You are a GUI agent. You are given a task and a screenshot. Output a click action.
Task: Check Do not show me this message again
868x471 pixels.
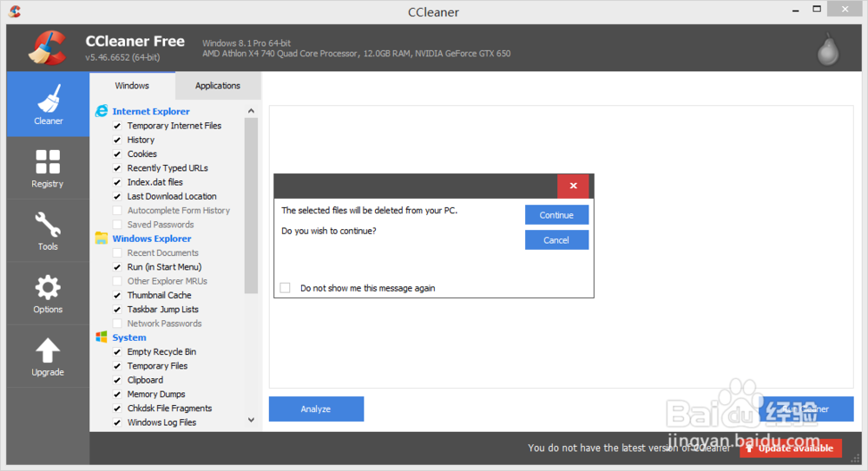pyautogui.click(x=285, y=288)
